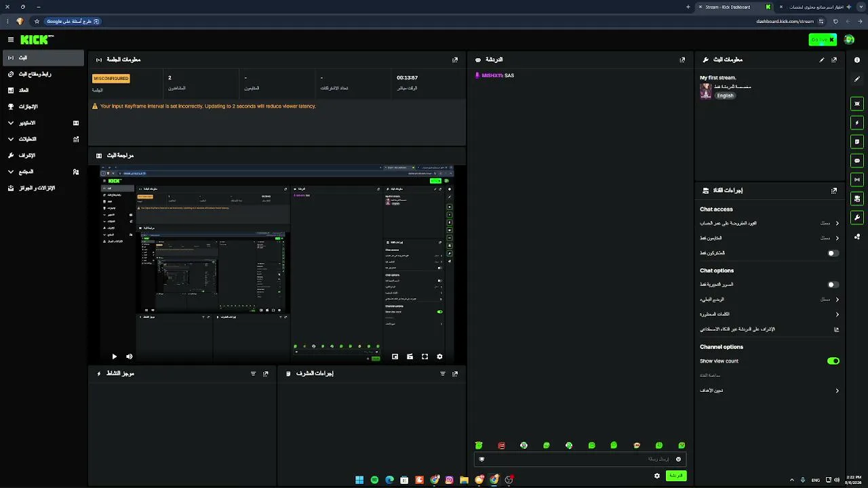Send chat message with الدردشة button
This screenshot has width=868, height=488.
pyautogui.click(x=676, y=476)
